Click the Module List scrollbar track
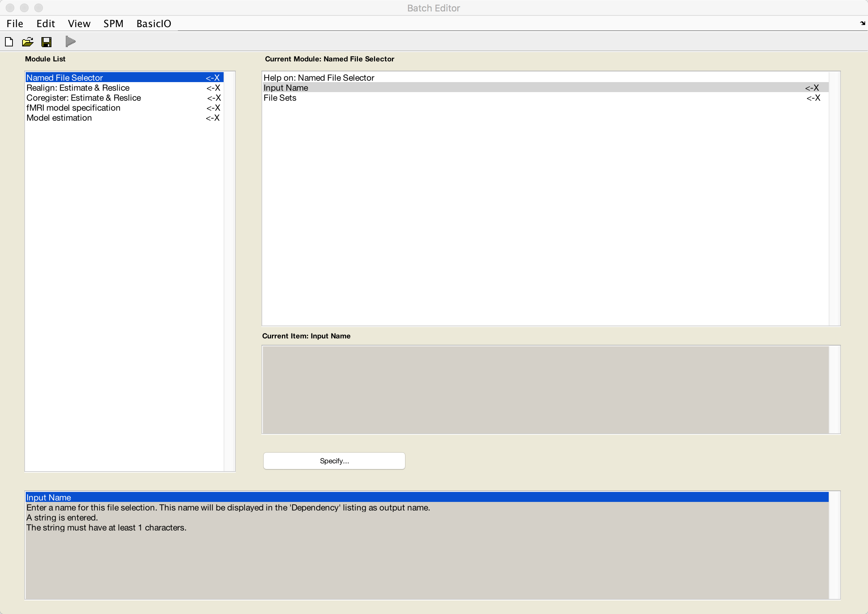 (x=229, y=271)
